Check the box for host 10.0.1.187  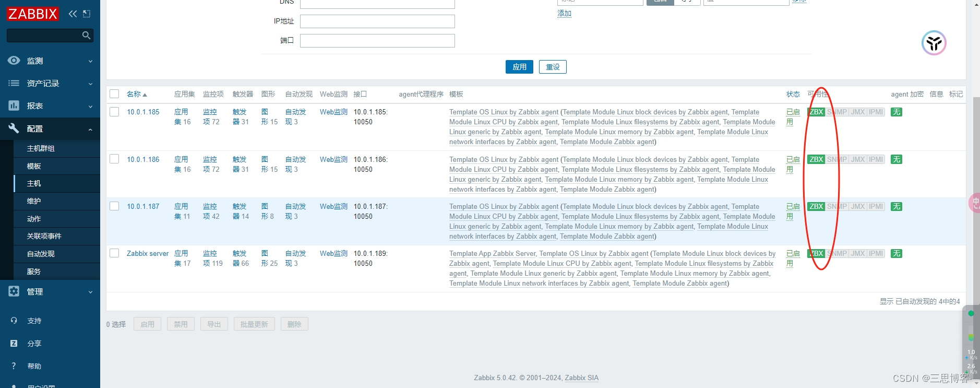point(114,206)
